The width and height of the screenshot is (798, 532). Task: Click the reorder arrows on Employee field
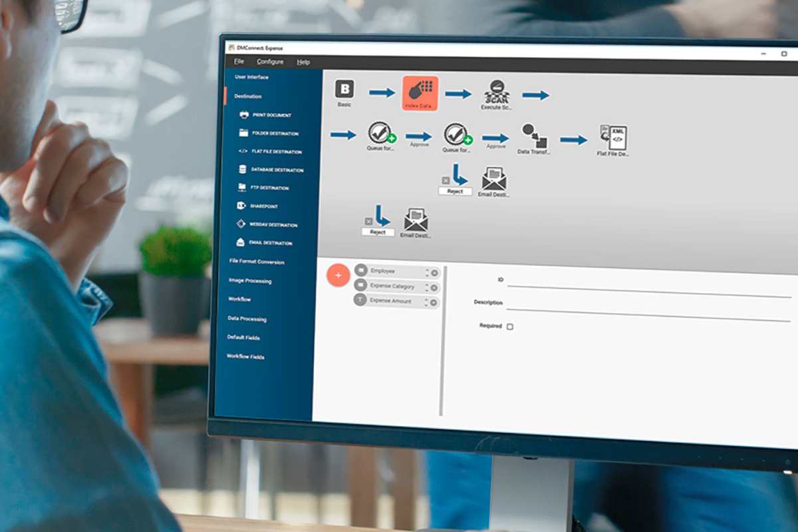coord(426,271)
